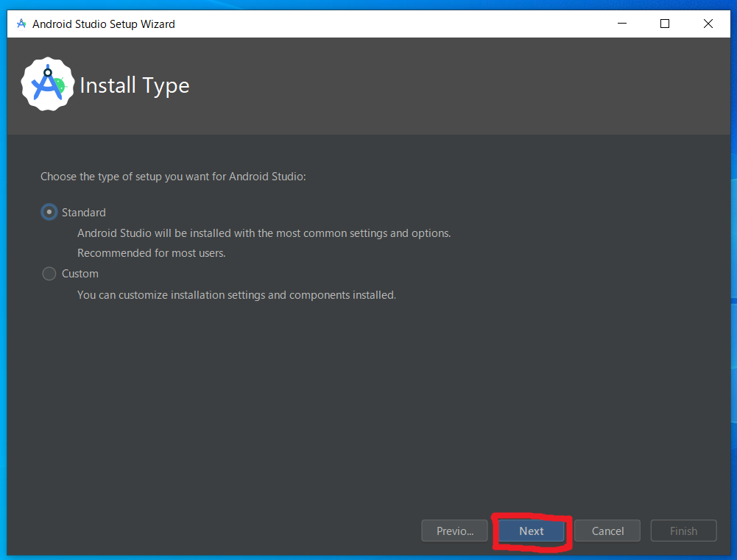
Task: Click the Next button to continue setup
Action: 531,531
